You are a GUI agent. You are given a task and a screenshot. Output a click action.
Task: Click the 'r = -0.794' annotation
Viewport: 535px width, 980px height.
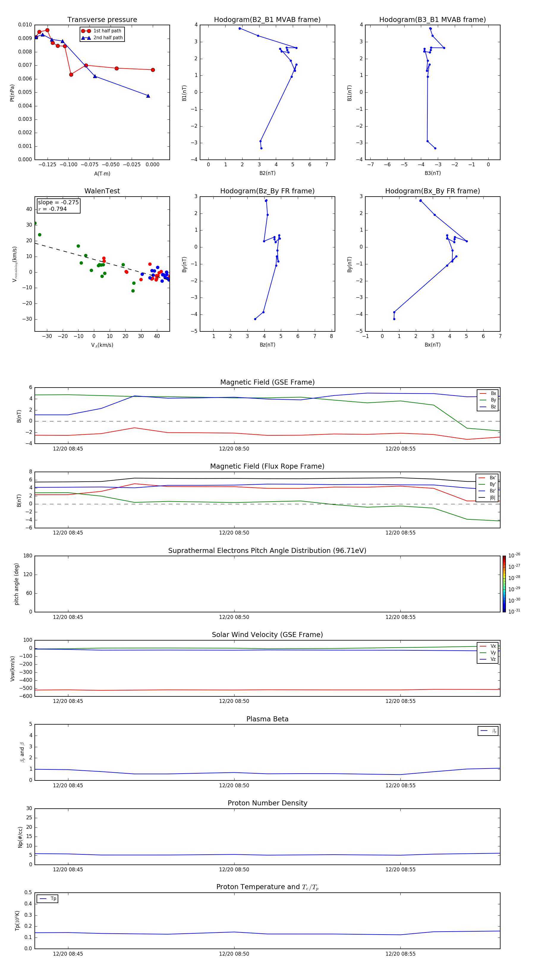click(x=53, y=209)
